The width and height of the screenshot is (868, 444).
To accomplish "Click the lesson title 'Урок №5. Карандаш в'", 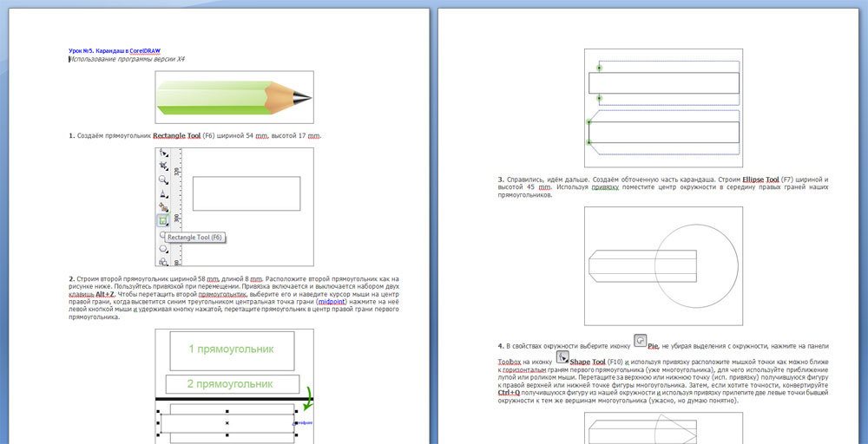I will (99, 50).
